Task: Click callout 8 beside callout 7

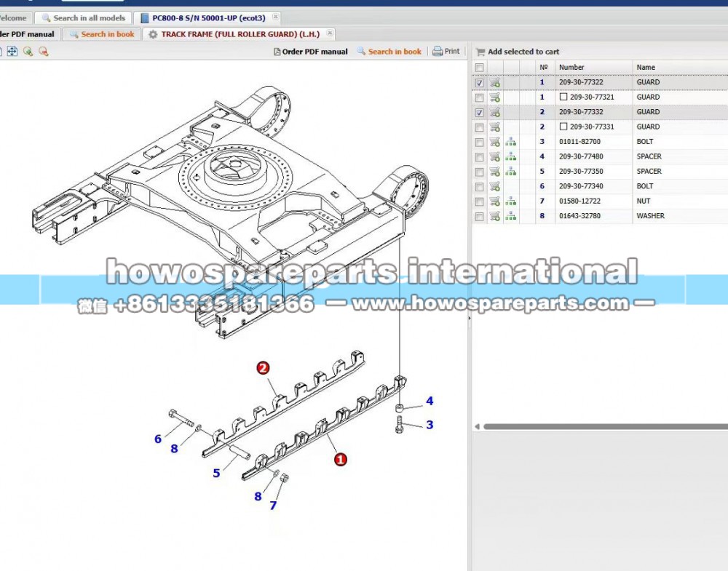Action: click(258, 497)
